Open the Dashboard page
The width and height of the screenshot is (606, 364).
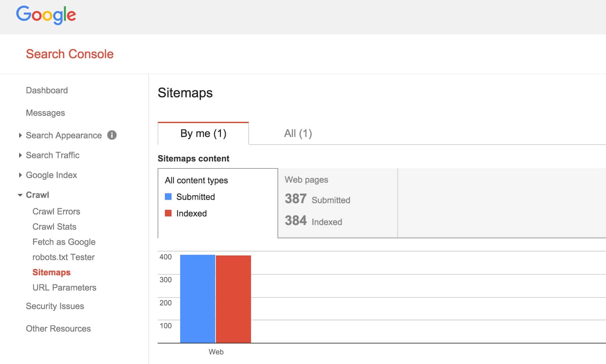coord(47,90)
